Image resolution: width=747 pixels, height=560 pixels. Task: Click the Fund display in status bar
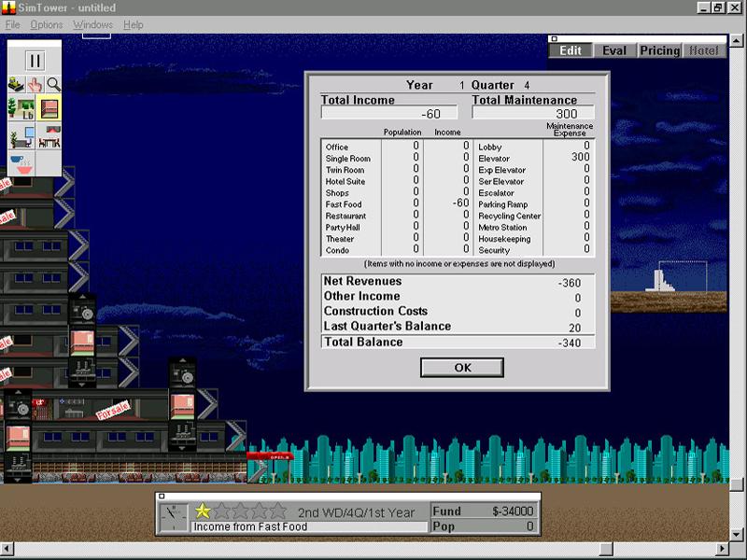(x=484, y=511)
